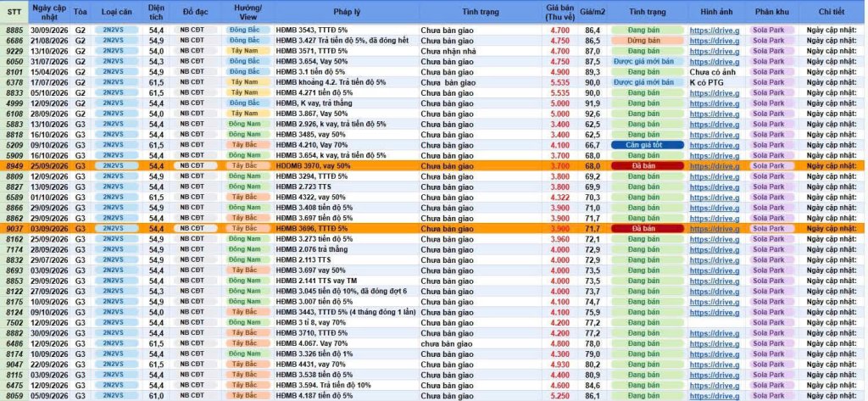Select price 5.250 in row 8059

click(559, 396)
